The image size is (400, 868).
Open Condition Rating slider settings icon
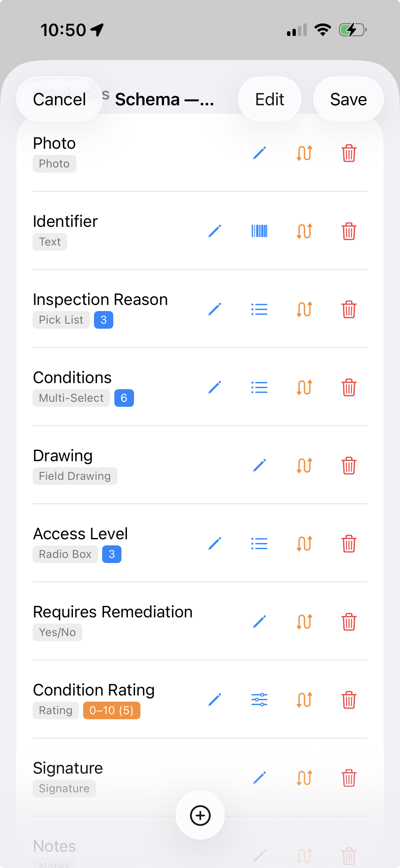pos(260,700)
